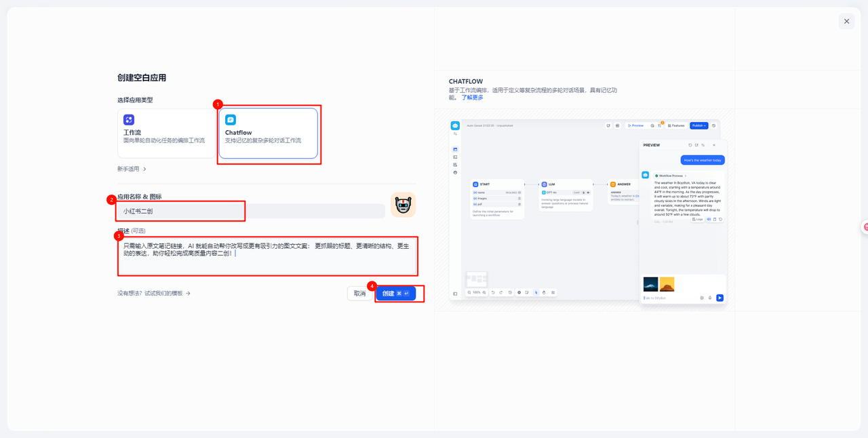Click the mountain image thumbnail
Screen dimensions: 868x438
pos(650,284)
